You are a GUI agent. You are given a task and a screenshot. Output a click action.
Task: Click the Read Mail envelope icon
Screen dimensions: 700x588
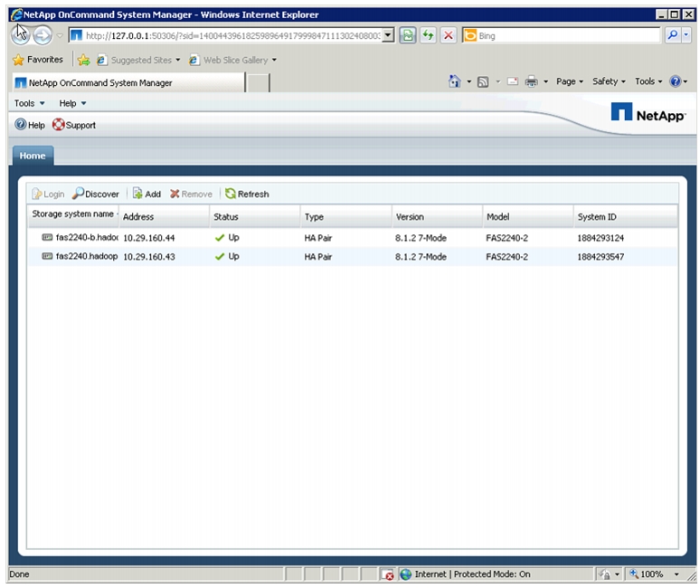click(513, 81)
